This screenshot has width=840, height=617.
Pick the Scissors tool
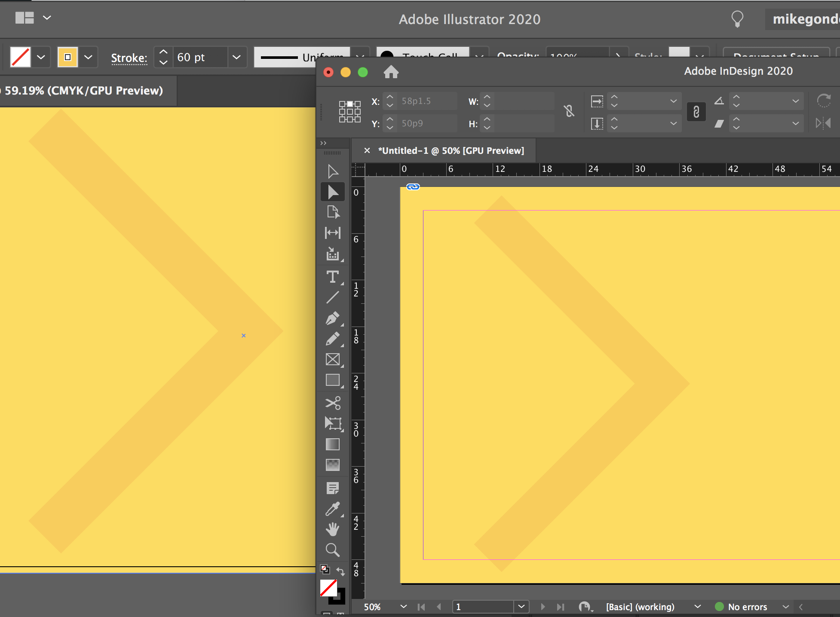point(333,403)
